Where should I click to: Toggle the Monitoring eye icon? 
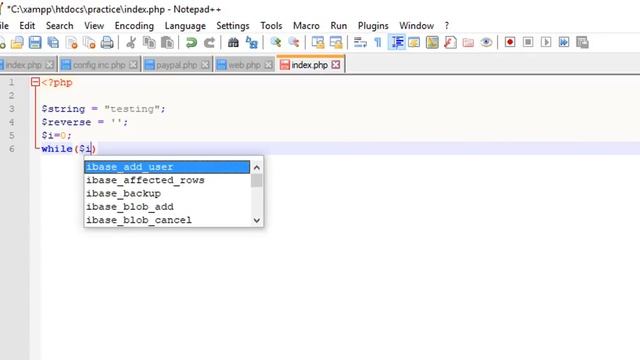[x=486, y=42]
